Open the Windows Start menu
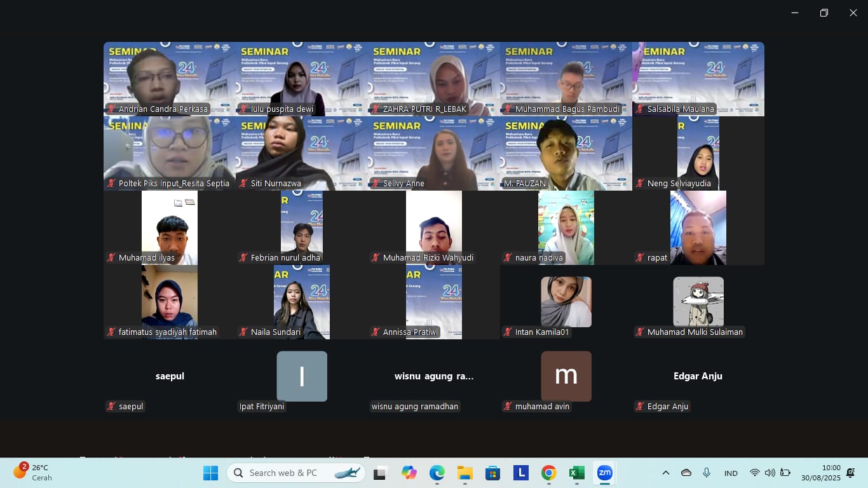The height and width of the screenshot is (488, 868). click(210, 473)
